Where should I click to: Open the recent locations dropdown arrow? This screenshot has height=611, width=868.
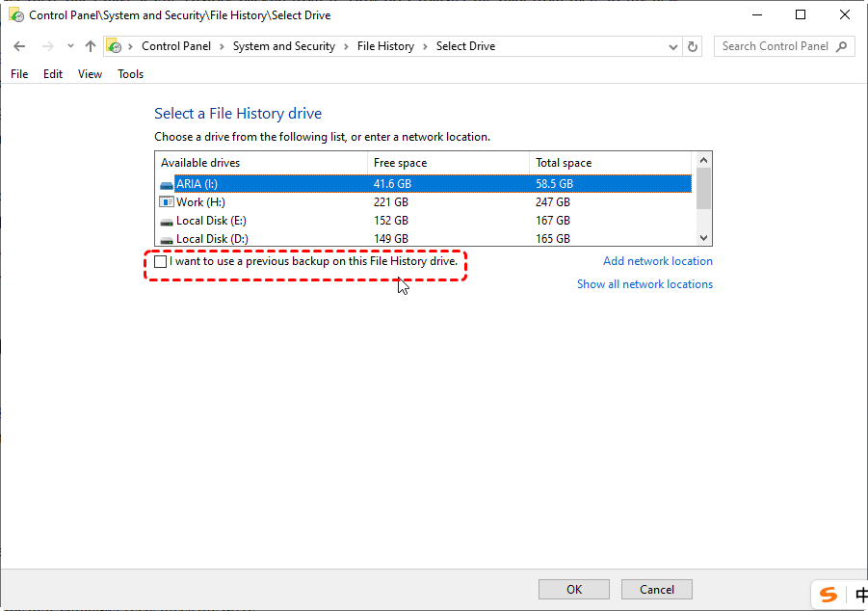[70, 46]
